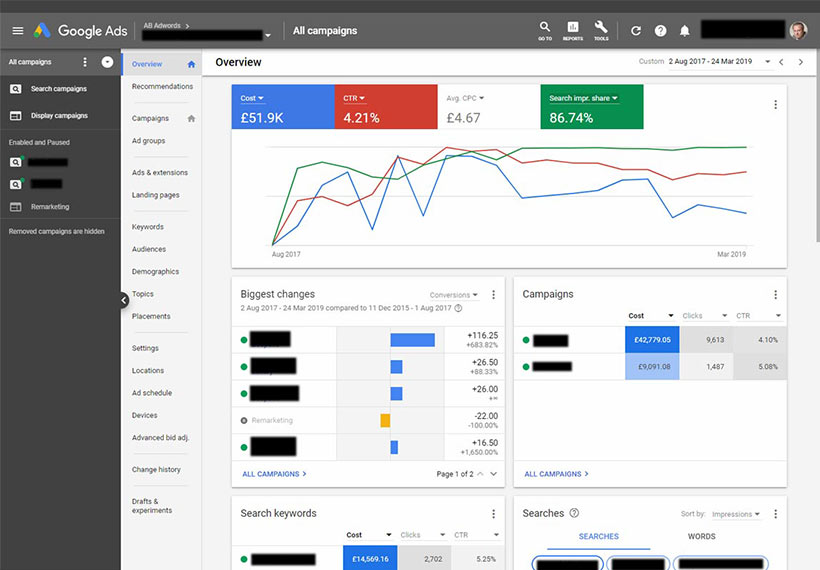820x570 pixels.
Task: Switch to the SEARCHES tab
Action: click(x=599, y=537)
